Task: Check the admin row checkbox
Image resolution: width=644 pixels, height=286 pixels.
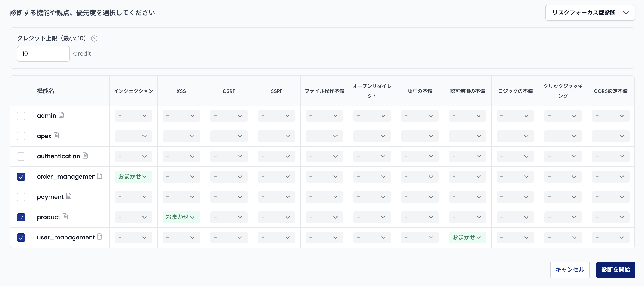Action: [21, 116]
